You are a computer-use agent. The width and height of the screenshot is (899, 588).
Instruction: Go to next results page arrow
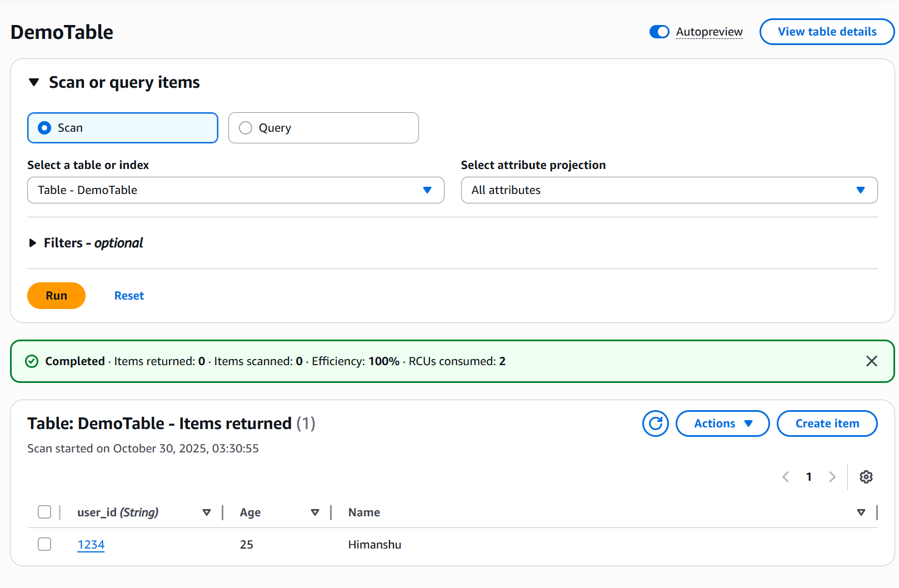832,477
